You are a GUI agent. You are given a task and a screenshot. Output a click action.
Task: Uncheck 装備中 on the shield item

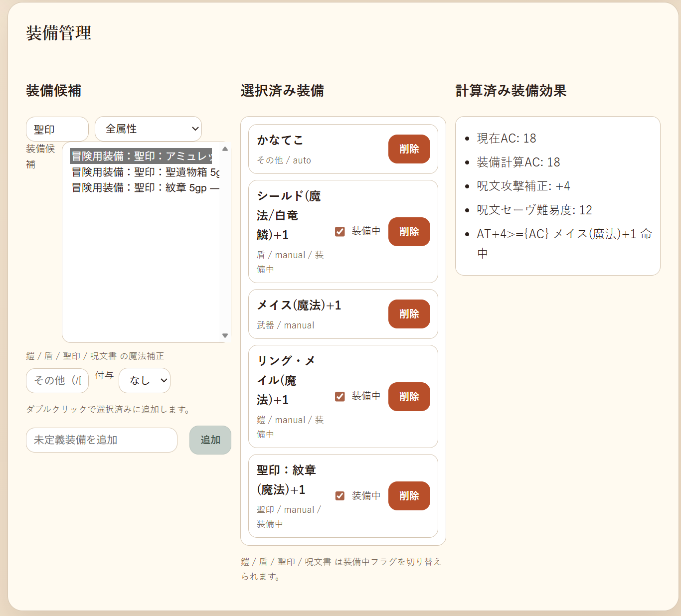click(340, 231)
